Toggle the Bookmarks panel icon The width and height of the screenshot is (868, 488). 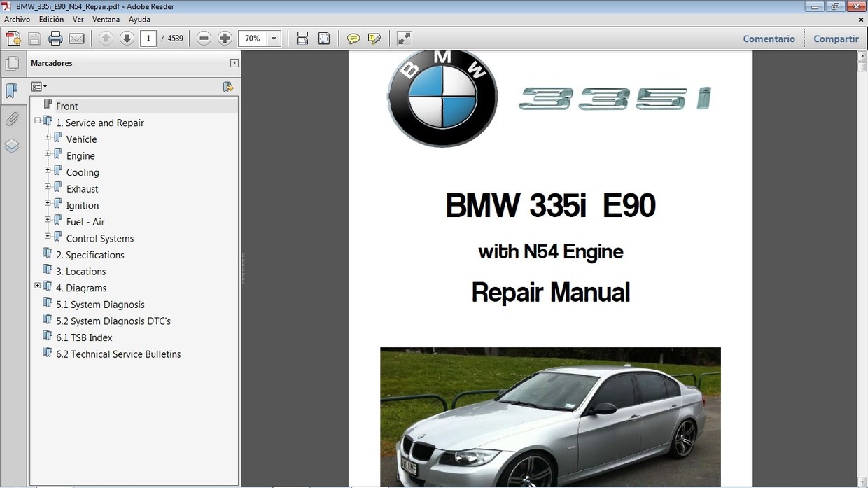12,91
